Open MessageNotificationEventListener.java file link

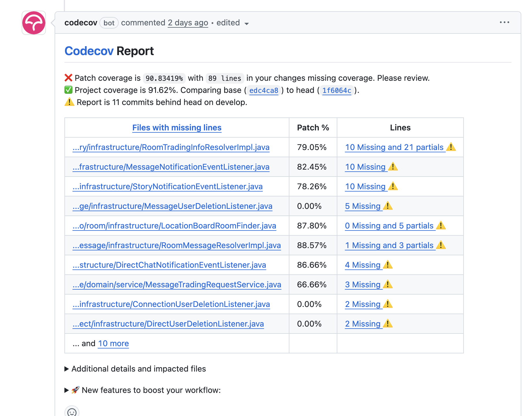click(x=171, y=167)
